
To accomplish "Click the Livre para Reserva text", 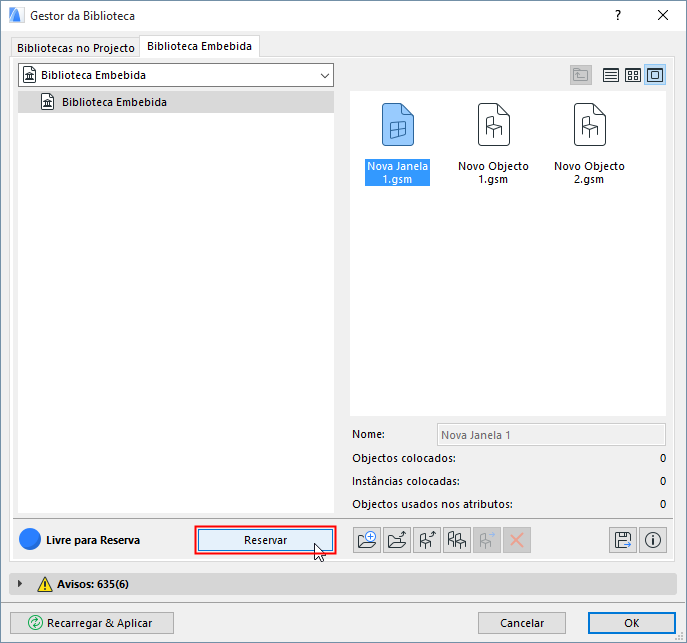I will click(93, 540).
